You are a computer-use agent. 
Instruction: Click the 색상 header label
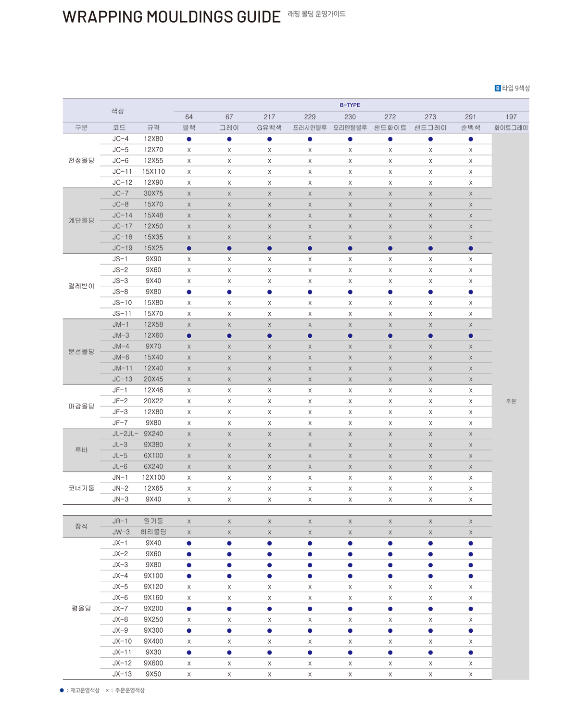pos(118,111)
